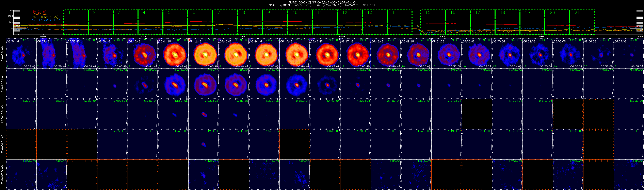
Task: Click the 06:52 tick label on the time axis
Action: point(442,37)
